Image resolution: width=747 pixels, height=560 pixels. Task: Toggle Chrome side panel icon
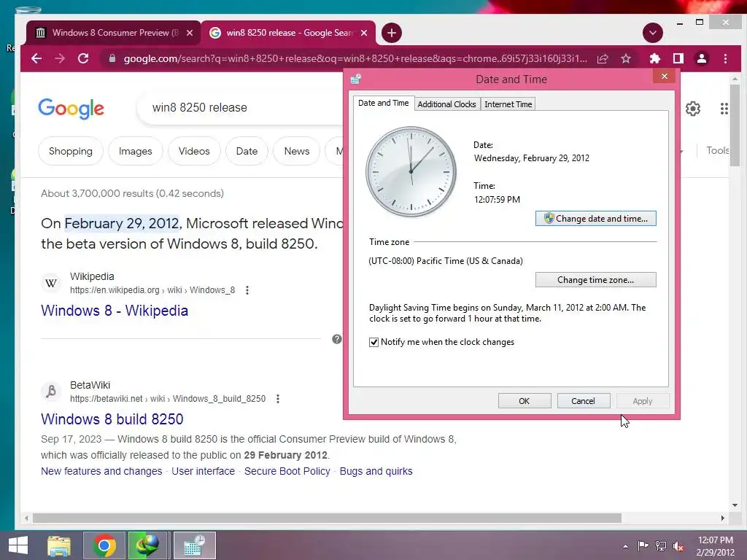[678, 58]
